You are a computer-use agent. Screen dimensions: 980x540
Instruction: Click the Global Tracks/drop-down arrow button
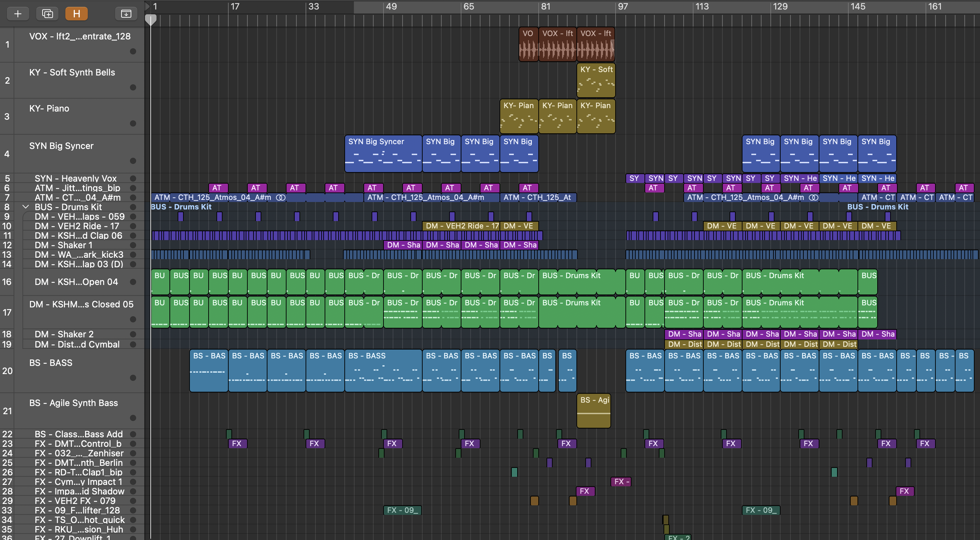pyautogui.click(x=126, y=14)
